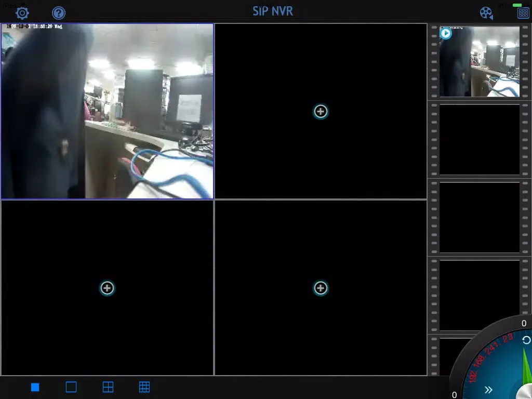Open the grid panel icon beside the film reel

point(523,13)
